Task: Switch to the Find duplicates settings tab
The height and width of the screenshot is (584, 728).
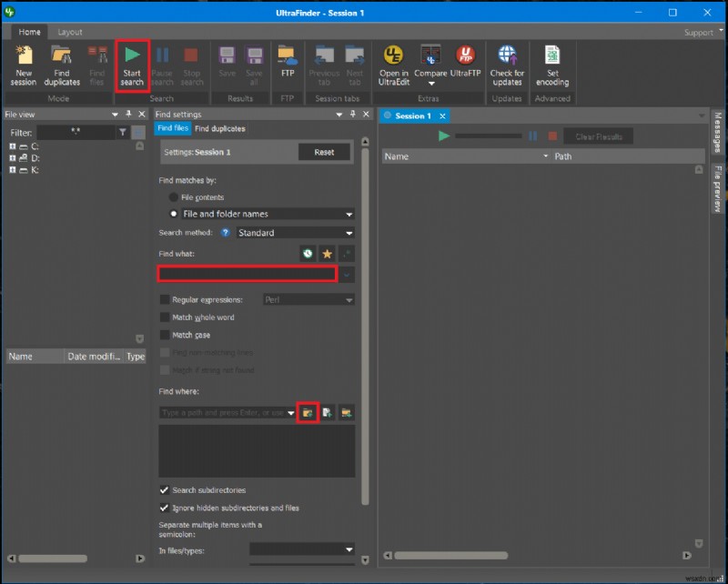Action: [219, 129]
